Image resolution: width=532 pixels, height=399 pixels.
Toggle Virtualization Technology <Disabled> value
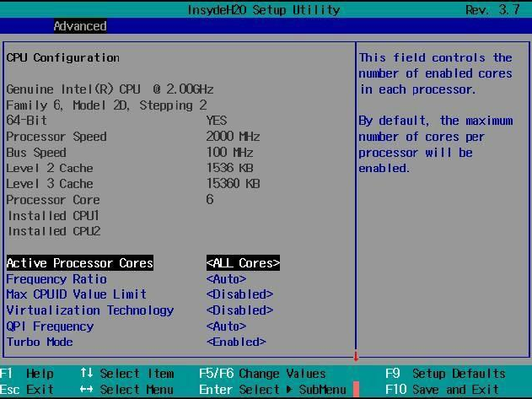point(239,310)
